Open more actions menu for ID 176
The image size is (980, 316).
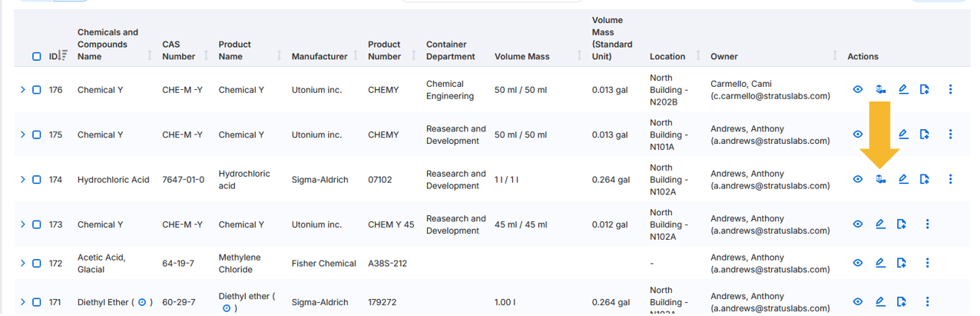(x=950, y=90)
